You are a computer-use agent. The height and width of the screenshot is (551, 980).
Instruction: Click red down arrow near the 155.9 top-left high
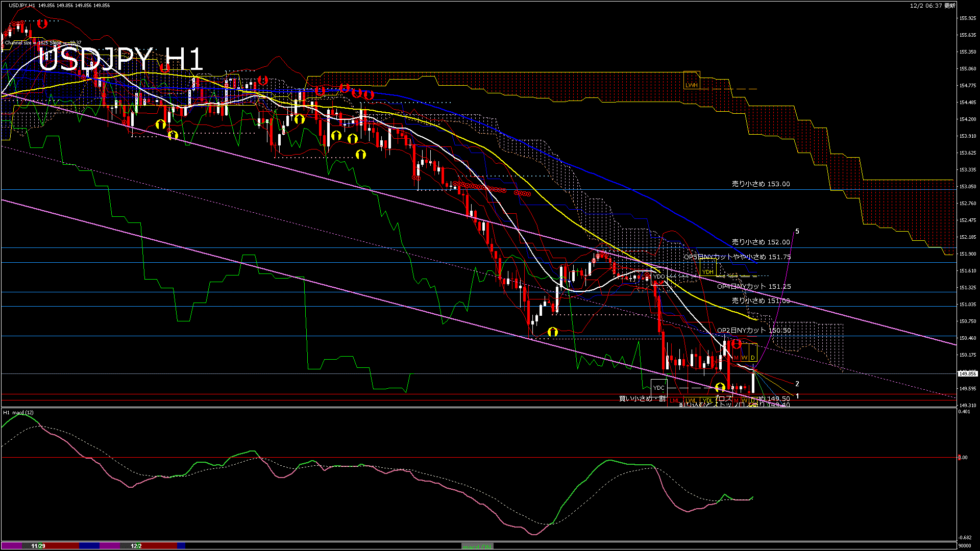pyautogui.click(x=42, y=23)
